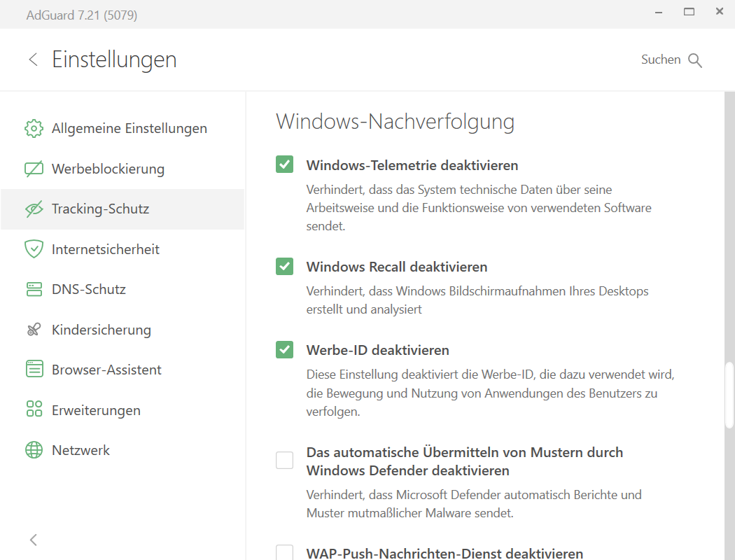Open Browser-Assistent section
This screenshot has width=735, height=560.
pos(122,370)
